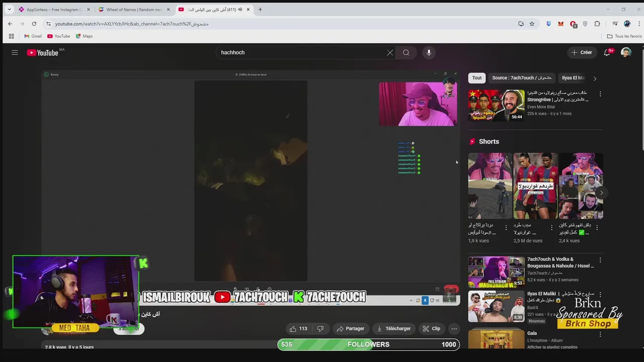Viewport: 644px width, 362px height.
Task: Open the Gmail bookmark
Action: (x=33, y=36)
